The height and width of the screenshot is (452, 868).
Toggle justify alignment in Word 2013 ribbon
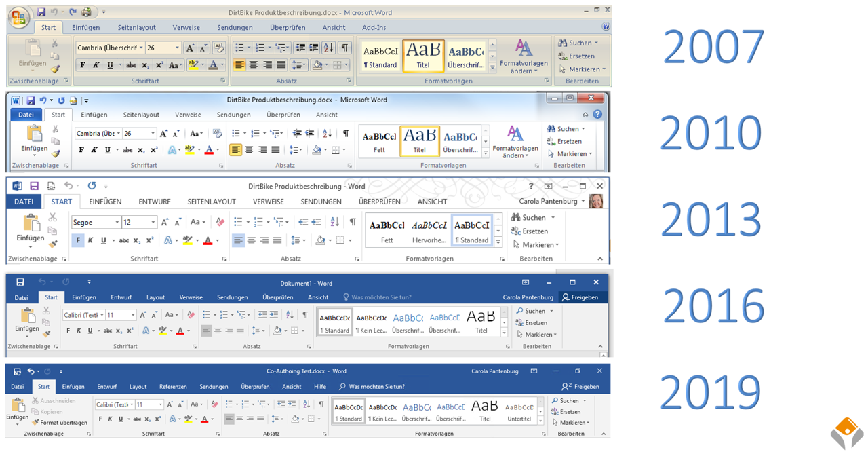277,240
